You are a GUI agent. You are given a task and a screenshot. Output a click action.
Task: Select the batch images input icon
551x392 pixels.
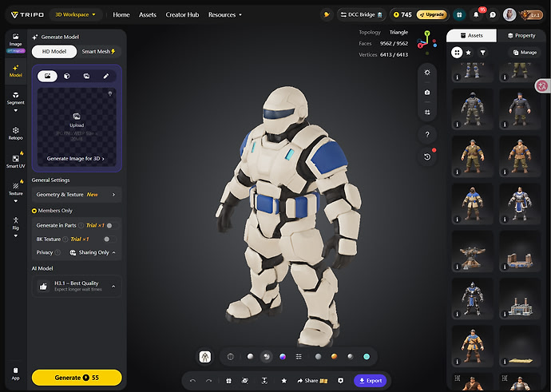86,76
